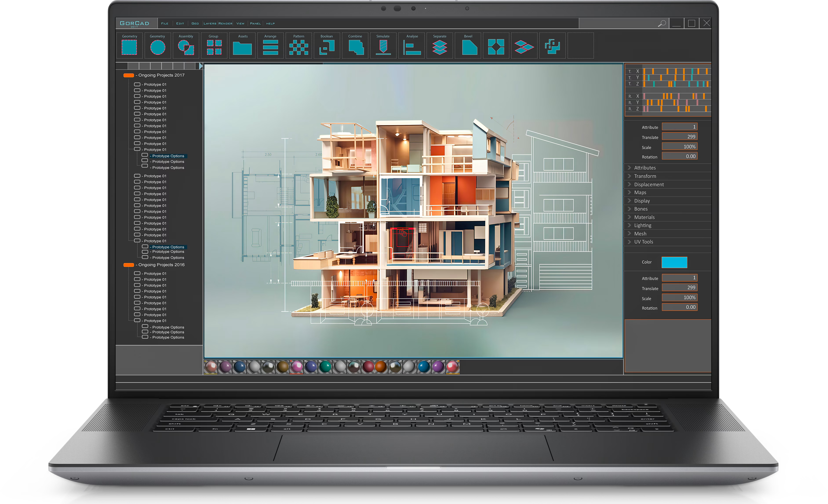
Task: Open the Layers menu
Action: pyautogui.click(x=210, y=24)
